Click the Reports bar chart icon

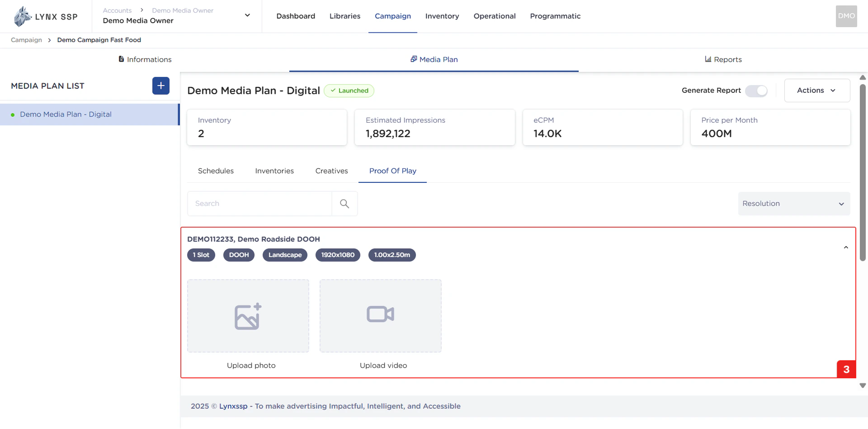point(708,59)
